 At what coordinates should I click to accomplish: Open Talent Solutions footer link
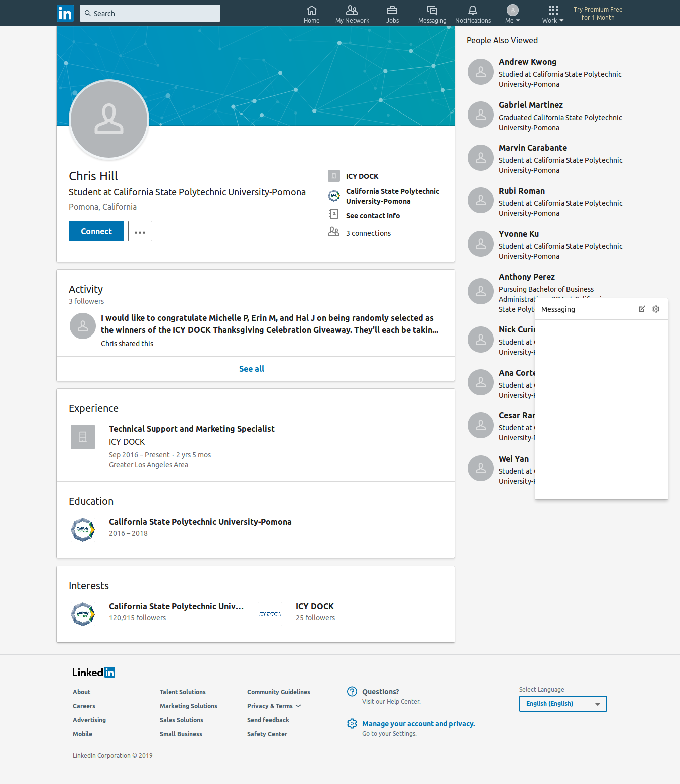(183, 692)
